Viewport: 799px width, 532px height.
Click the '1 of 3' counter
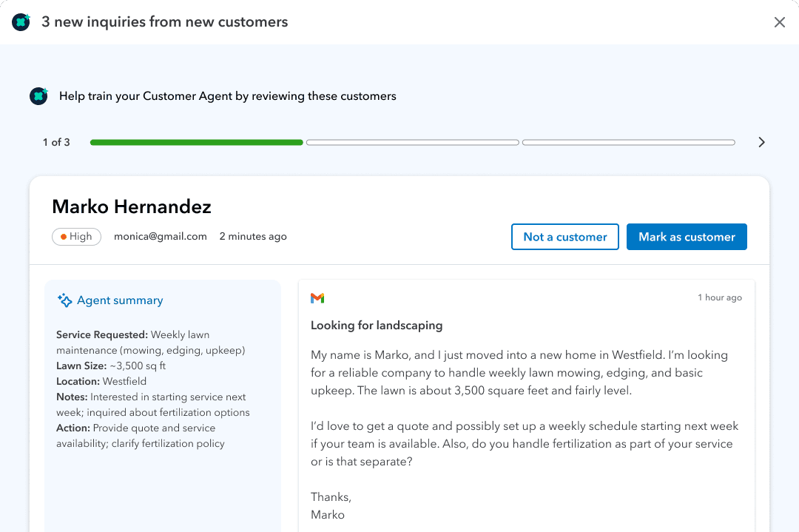click(x=56, y=142)
